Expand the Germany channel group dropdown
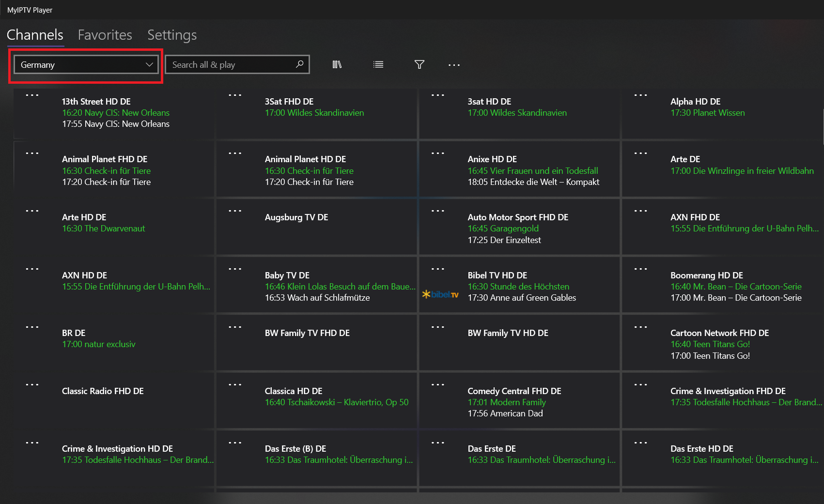Screen dimensions: 824x504 pyautogui.click(x=86, y=64)
